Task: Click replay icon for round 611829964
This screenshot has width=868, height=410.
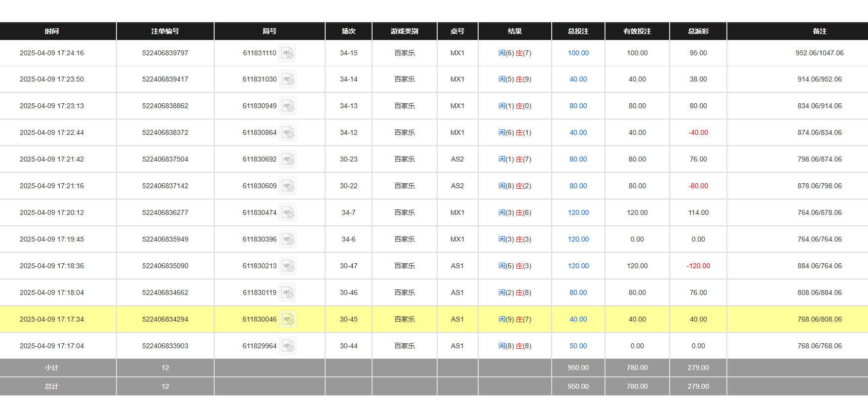Action: 288,346
